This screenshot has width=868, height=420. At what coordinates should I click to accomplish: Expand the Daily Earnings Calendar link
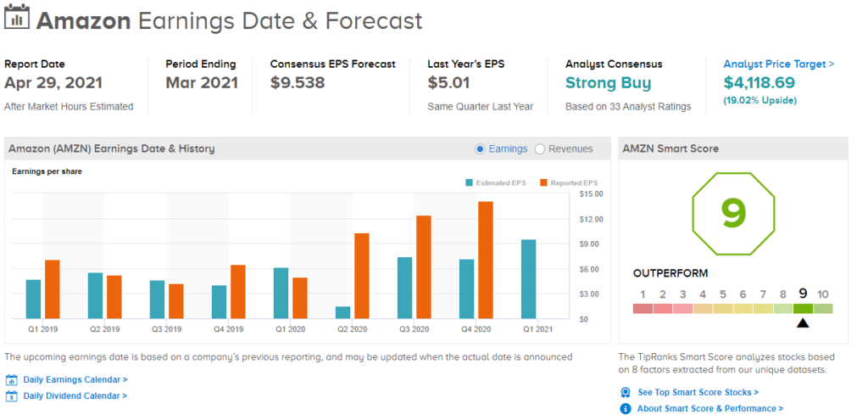pos(75,380)
